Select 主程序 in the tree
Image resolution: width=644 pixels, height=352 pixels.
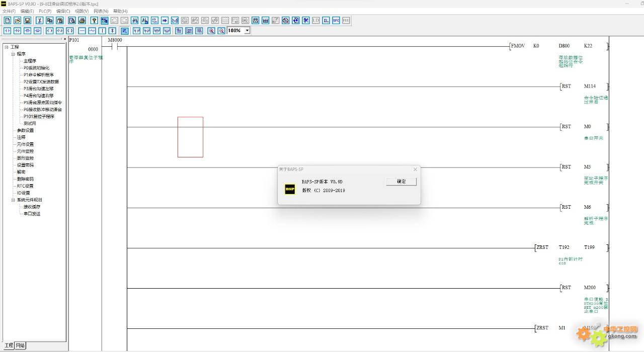30,61
